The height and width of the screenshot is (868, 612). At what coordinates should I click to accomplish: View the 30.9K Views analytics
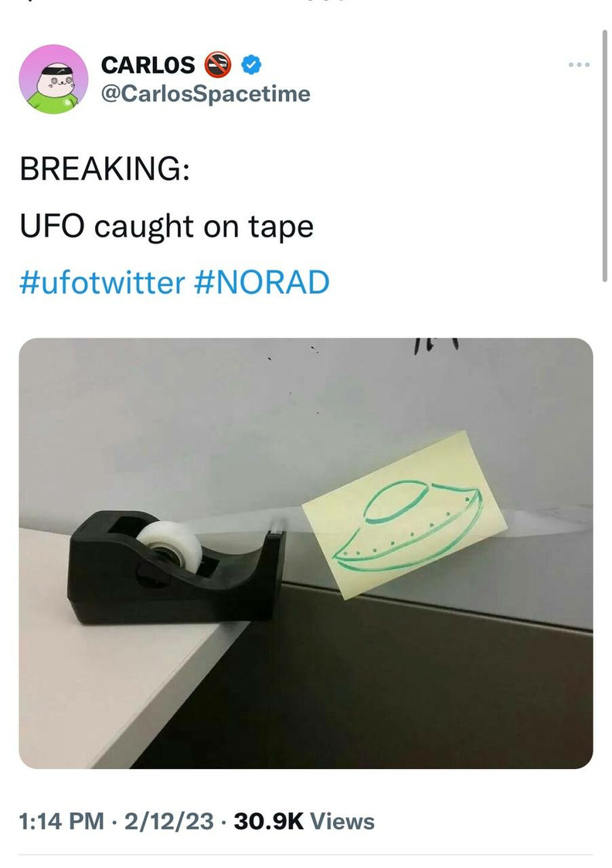point(304,821)
